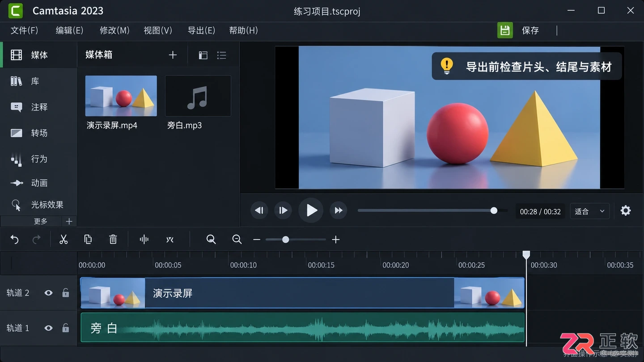
Task: Click the plus icon beside 更多
Action: click(69, 221)
